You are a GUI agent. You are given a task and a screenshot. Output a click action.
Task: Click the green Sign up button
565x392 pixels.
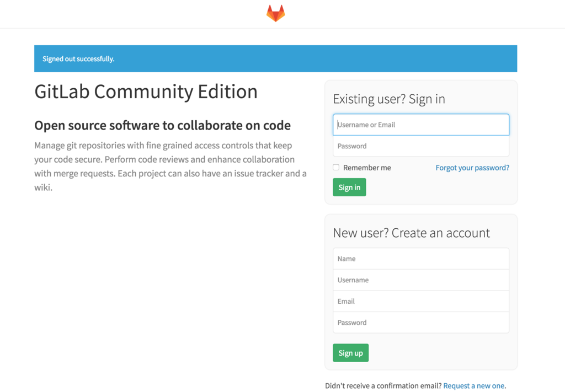(350, 353)
